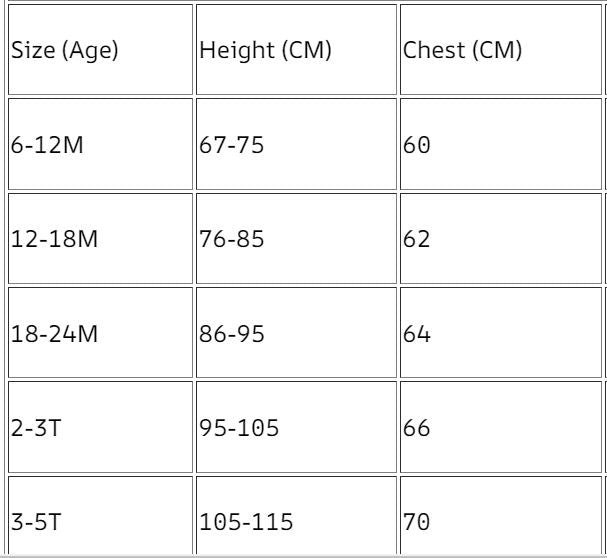607x558 pixels.
Task: Select the '18-24M' size cell
Action: click(x=100, y=334)
